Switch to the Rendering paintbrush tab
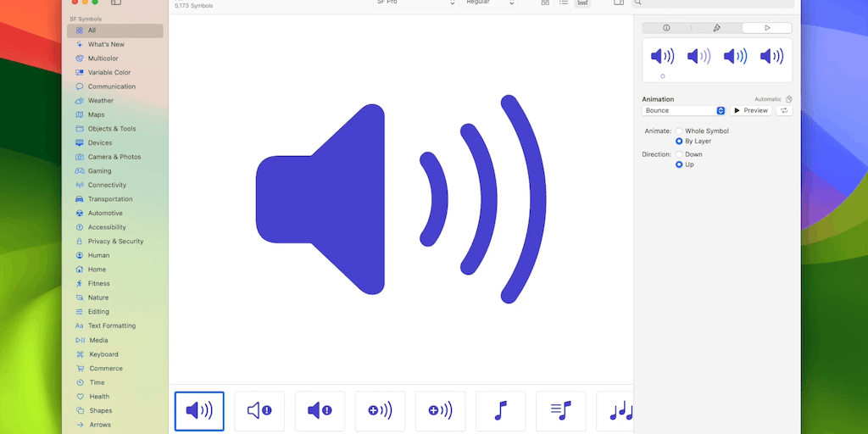The image size is (868, 434). click(x=717, y=28)
